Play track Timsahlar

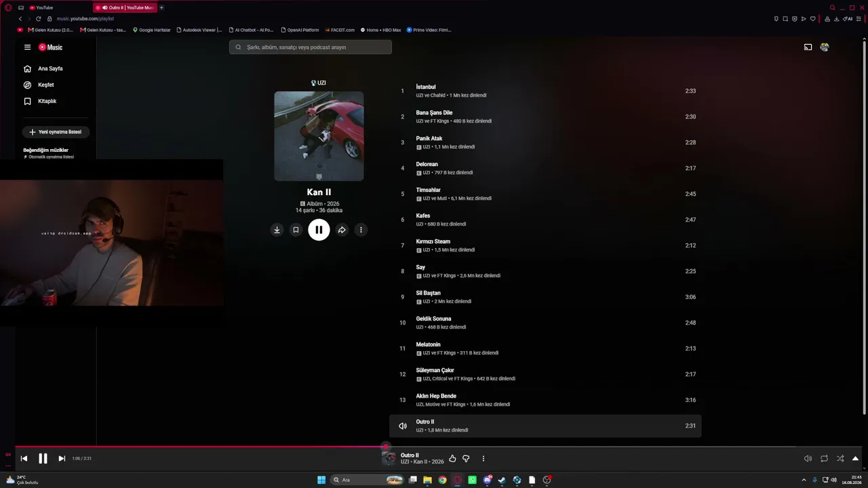pyautogui.click(x=545, y=194)
